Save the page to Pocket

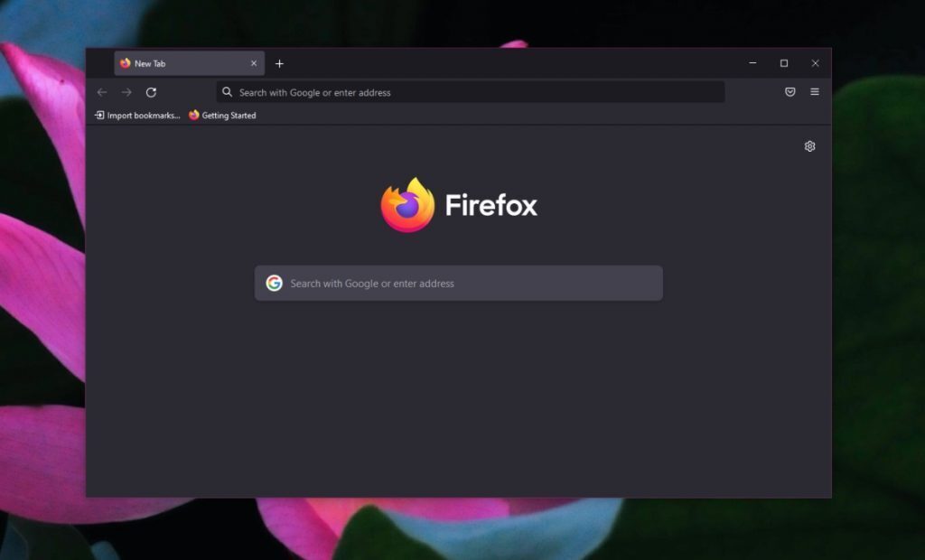click(790, 91)
